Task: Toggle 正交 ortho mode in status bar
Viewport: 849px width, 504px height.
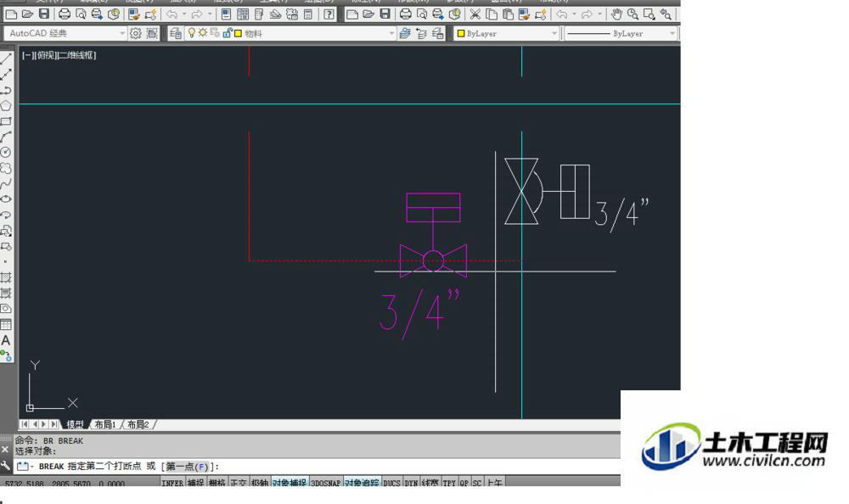Action: 239,482
